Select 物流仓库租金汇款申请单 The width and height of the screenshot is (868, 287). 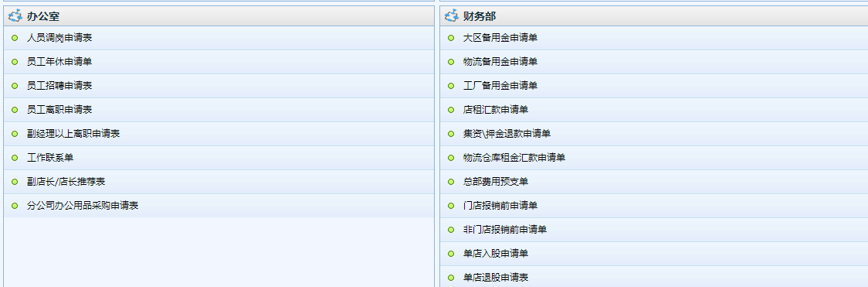514,158
